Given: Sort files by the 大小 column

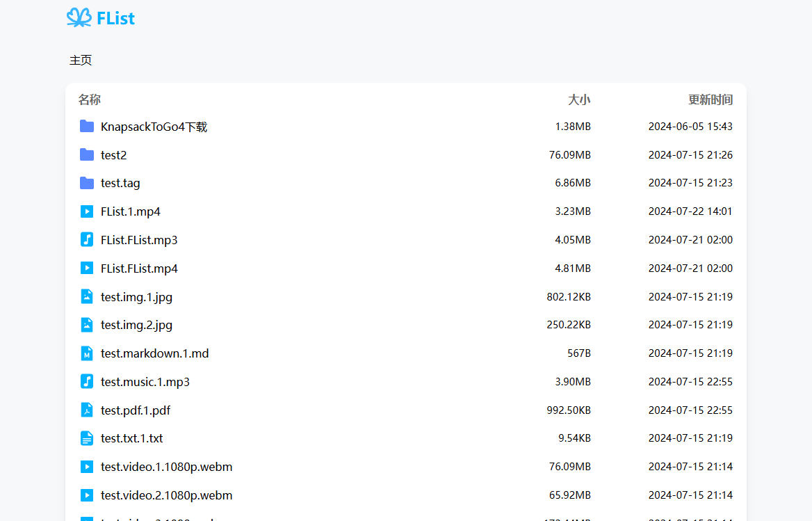Looking at the screenshot, I should (x=580, y=99).
